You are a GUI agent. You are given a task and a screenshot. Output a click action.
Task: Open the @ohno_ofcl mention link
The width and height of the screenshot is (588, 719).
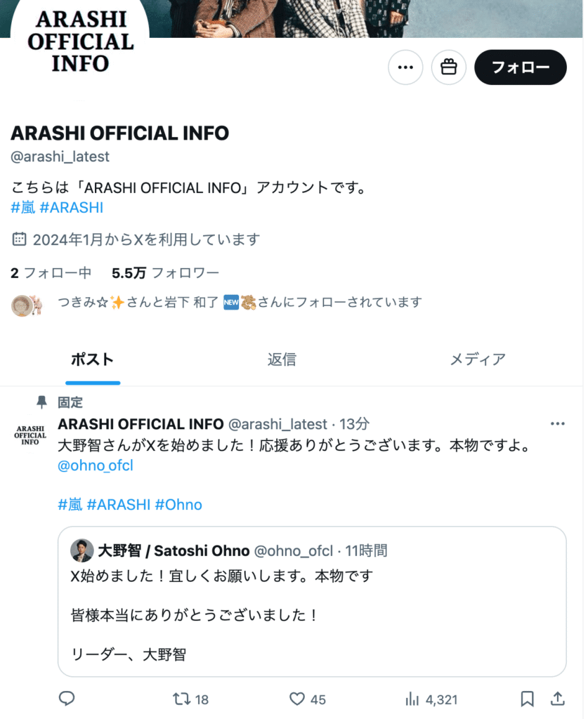click(x=96, y=466)
